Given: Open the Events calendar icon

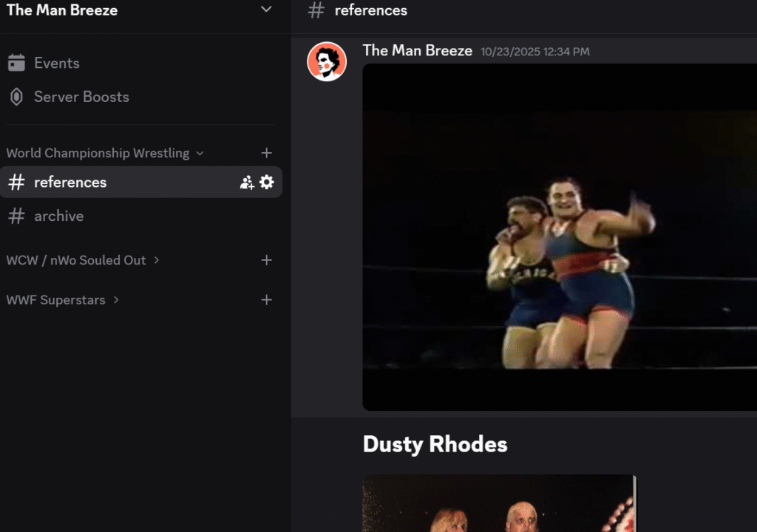Looking at the screenshot, I should click(x=16, y=63).
